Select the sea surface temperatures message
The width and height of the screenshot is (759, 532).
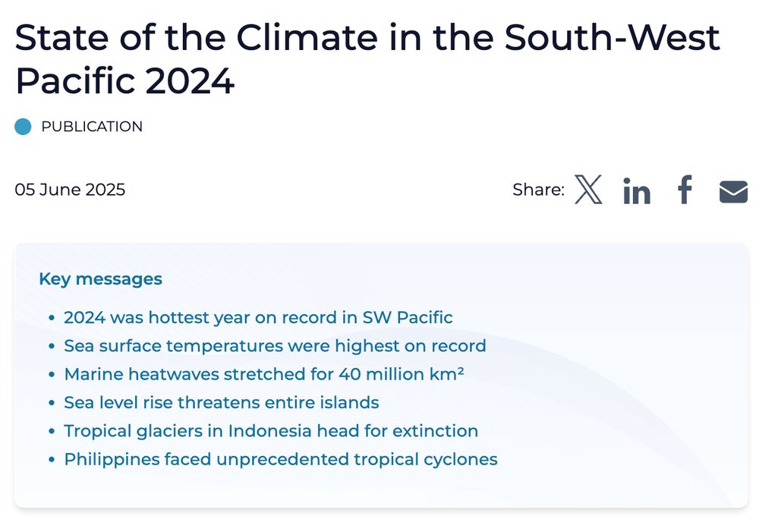coord(275,346)
